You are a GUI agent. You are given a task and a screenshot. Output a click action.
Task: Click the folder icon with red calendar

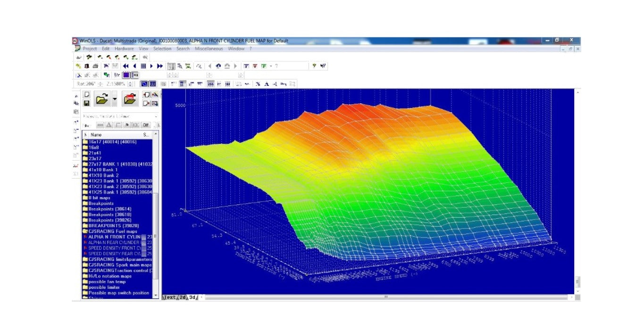pos(130,99)
